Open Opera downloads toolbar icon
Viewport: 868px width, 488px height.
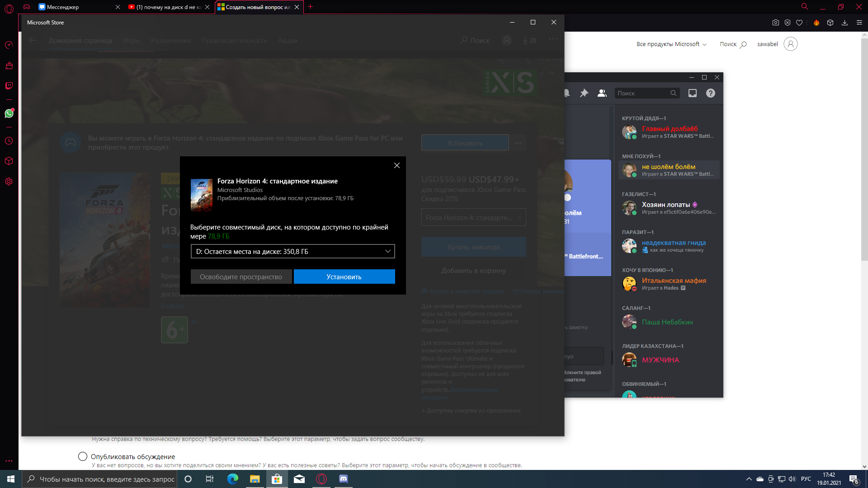point(844,23)
